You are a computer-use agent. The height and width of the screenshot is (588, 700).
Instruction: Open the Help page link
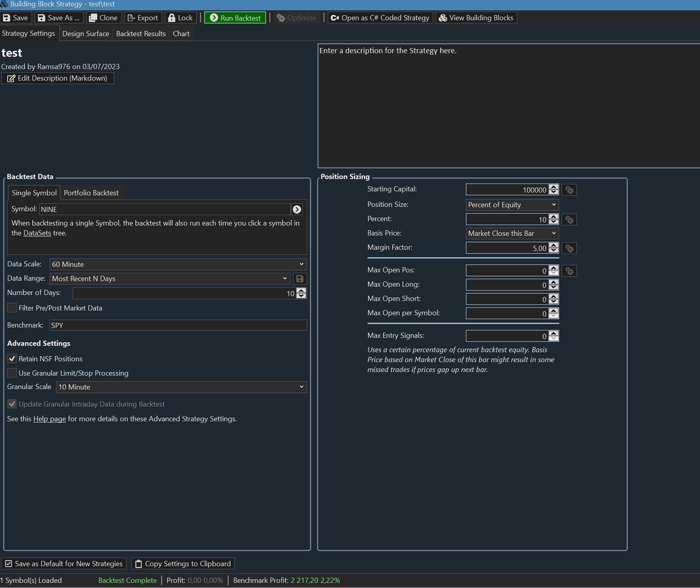[49, 419]
